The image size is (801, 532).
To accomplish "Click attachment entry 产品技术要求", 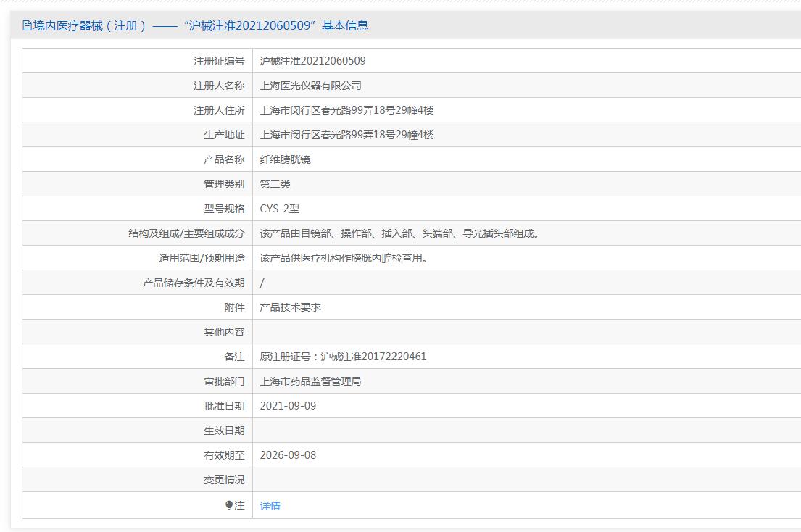I will (x=290, y=307).
